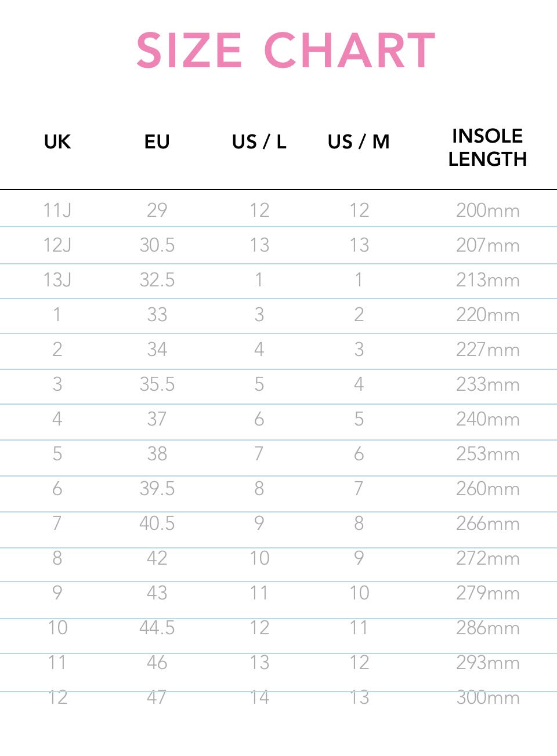Image resolution: width=557 pixels, height=756 pixels.
Task: Click the INSOLE LENGTH column header
Action: (487, 147)
